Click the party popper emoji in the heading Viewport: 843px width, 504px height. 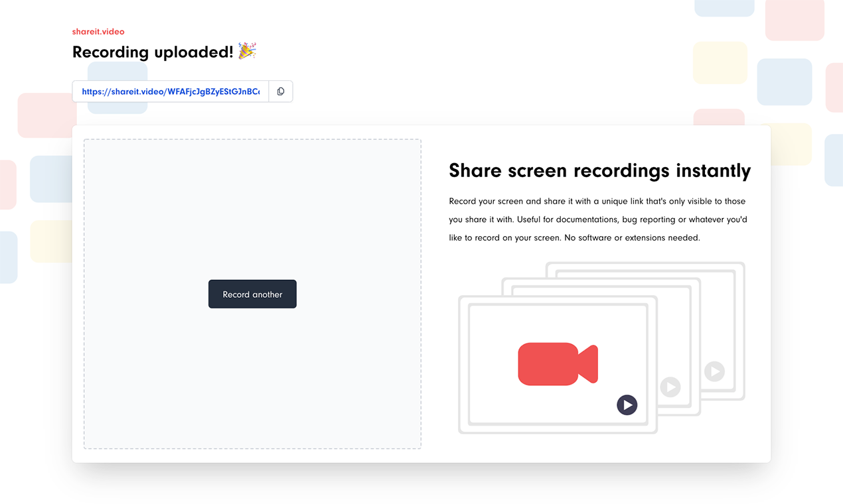248,51
